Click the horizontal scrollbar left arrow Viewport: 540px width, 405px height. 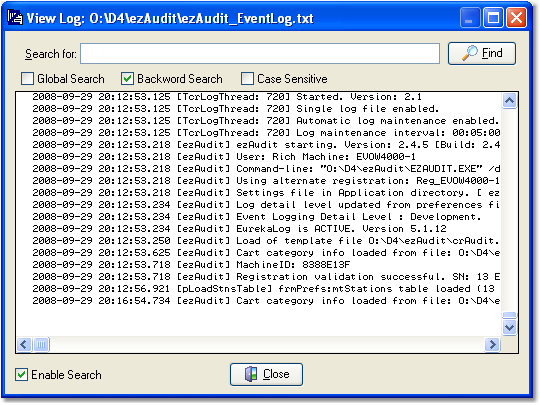pyautogui.click(x=24, y=344)
